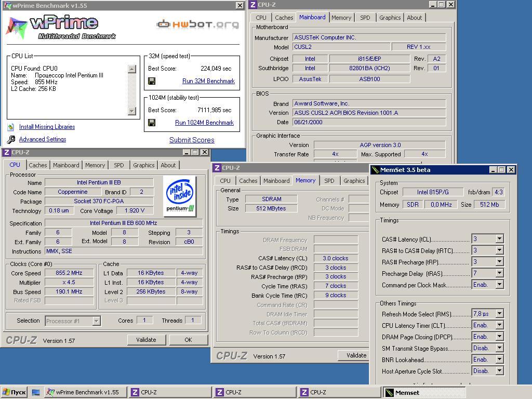
Task: Click the wPrime window title bar icon
Action: [x=7, y=5]
